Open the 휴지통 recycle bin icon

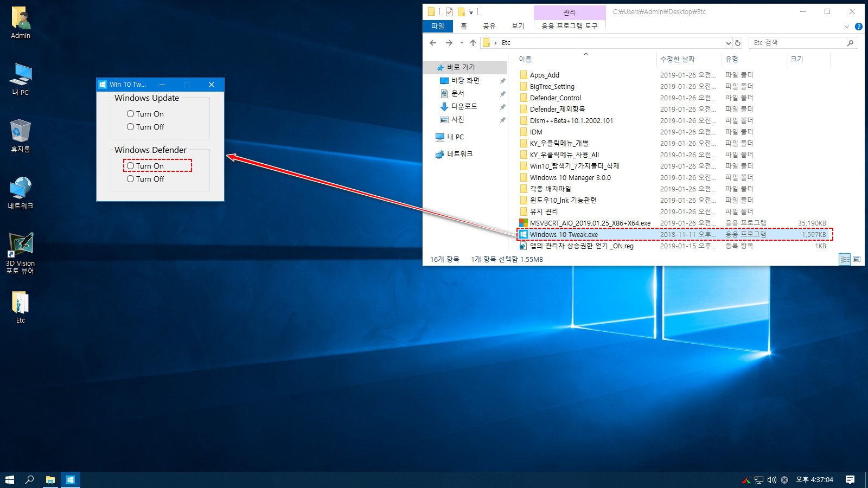[x=21, y=136]
